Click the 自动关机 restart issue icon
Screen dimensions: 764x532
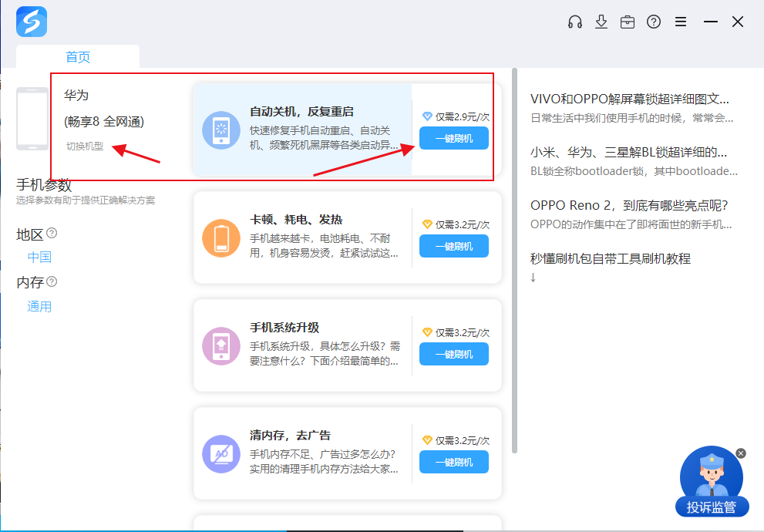221,130
